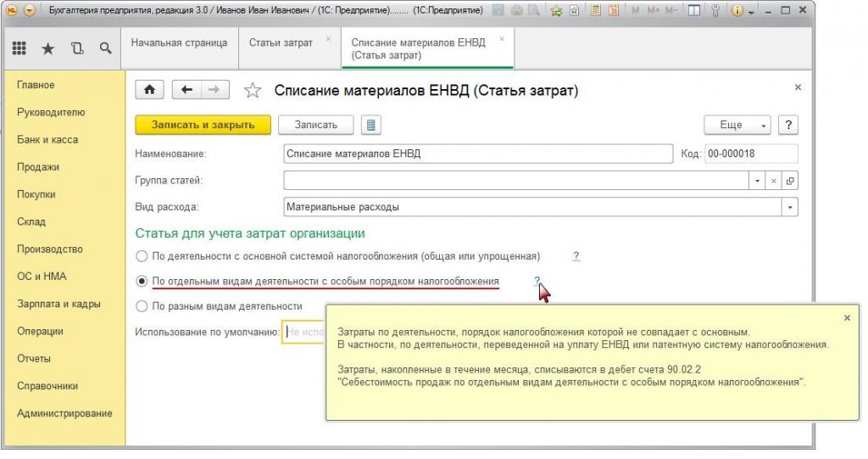The width and height of the screenshot is (868, 459).
Task: Open Favorites with the star icon
Action: click(47, 49)
